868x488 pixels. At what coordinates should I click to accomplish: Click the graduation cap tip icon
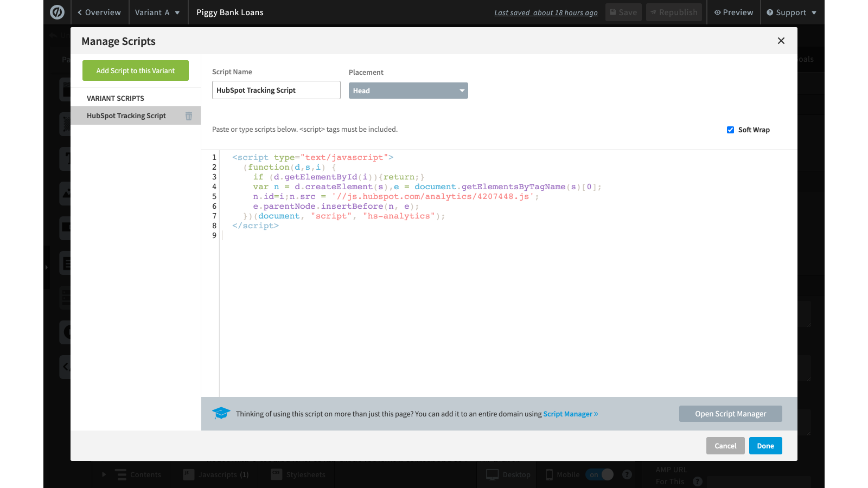click(x=221, y=414)
